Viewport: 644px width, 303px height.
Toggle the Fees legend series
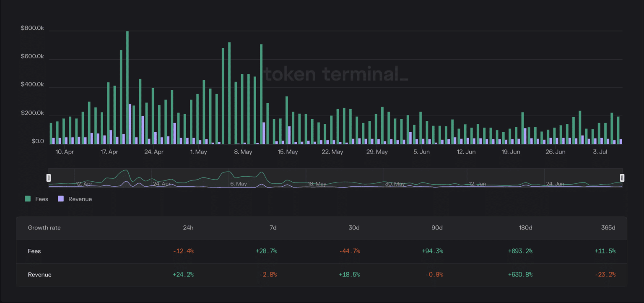click(x=37, y=199)
